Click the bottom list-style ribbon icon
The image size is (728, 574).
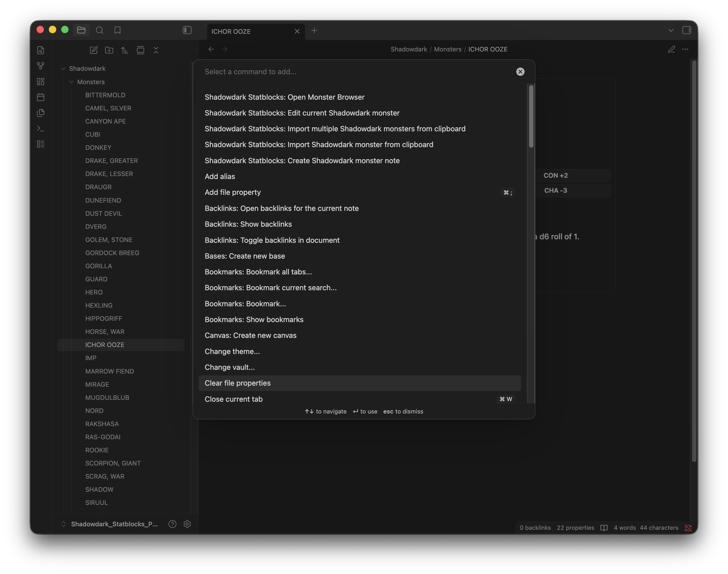(x=41, y=144)
